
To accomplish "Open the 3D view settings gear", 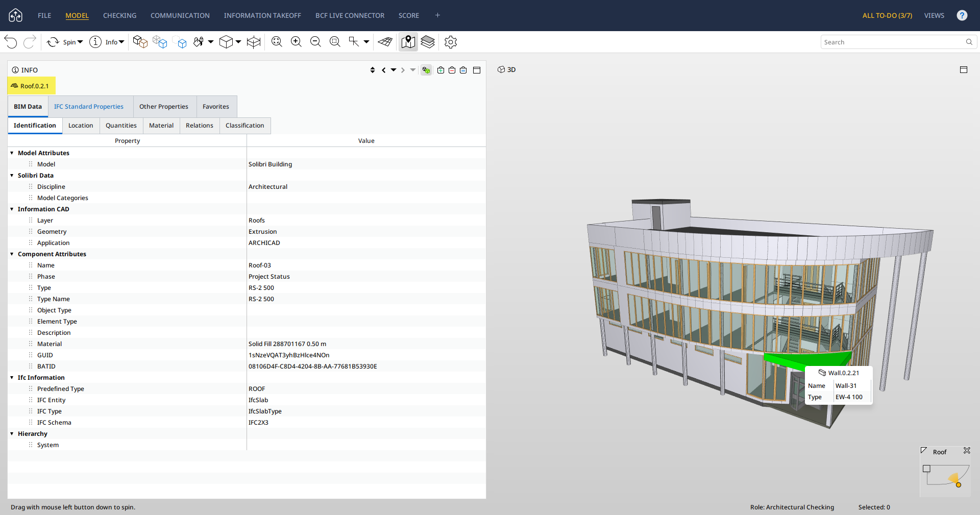I will 451,42.
